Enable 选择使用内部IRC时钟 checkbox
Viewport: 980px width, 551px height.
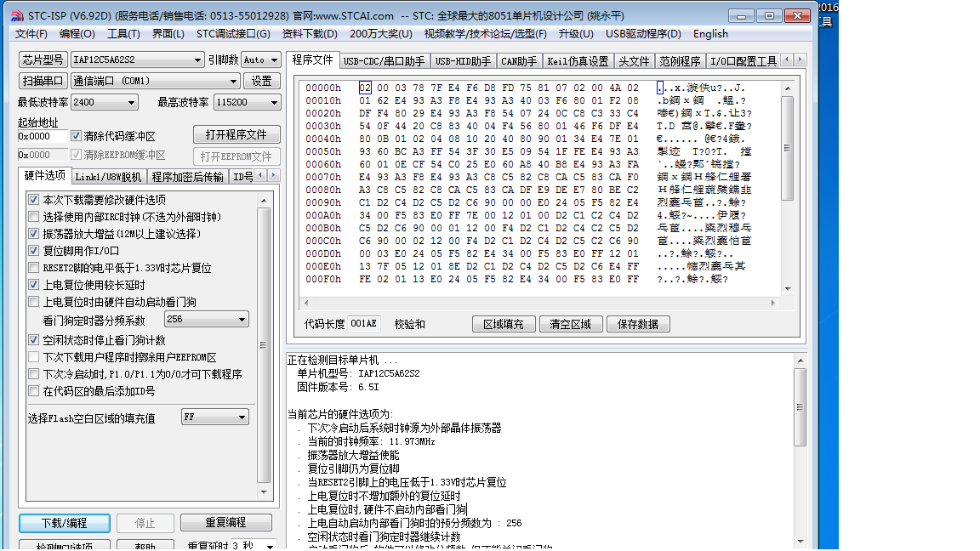[x=34, y=217]
